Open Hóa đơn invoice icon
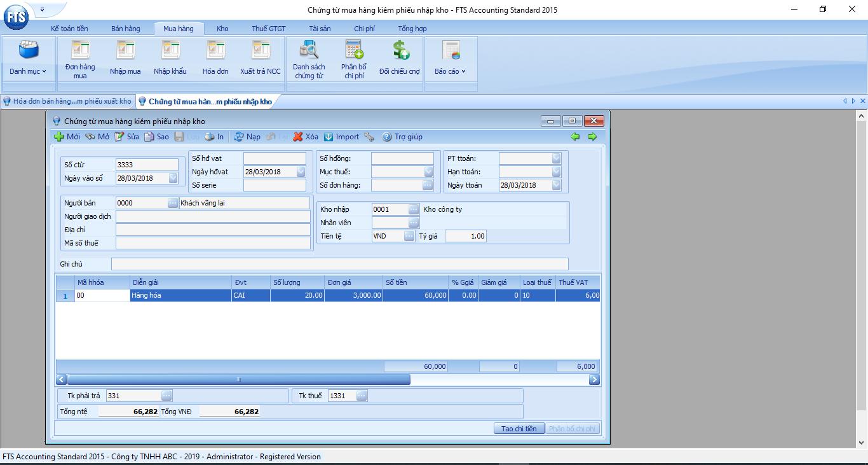Image resolution: width=868 pixels, height=465 pixels. tap(215, 58)
